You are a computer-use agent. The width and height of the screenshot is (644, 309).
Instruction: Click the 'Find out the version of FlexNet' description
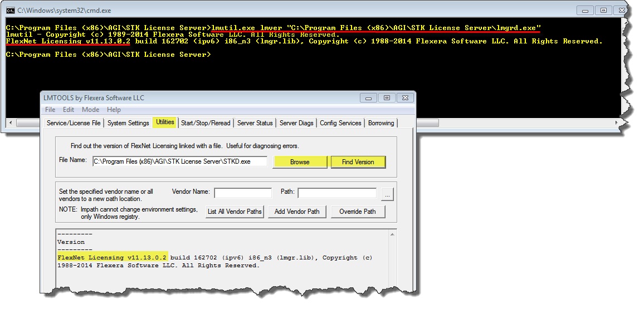[185, 146]
